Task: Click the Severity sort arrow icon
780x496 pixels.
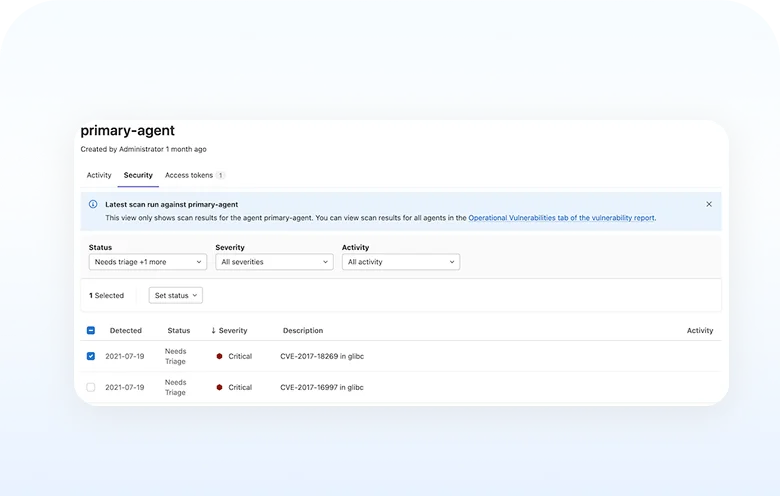Action: pyautogui.click(x=213, y=331)
